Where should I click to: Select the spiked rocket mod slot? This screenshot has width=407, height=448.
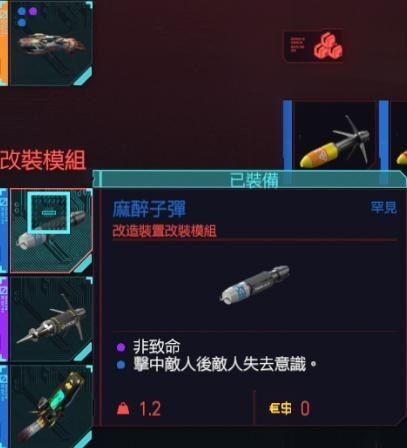click(51, 319)
